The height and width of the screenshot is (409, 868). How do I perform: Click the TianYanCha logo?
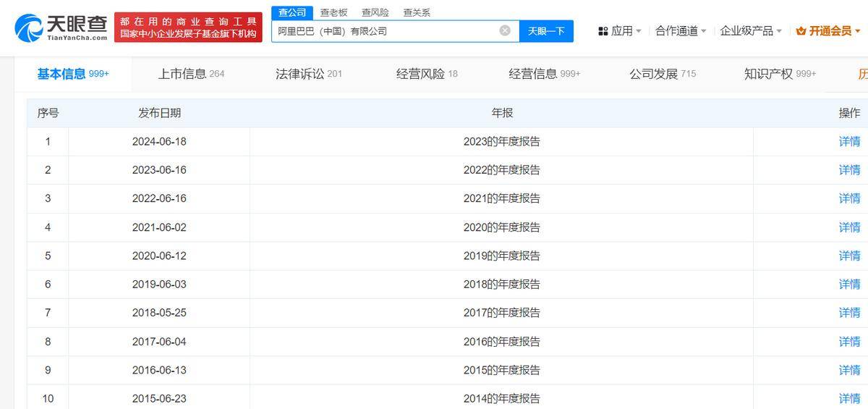tap(61, 28)
